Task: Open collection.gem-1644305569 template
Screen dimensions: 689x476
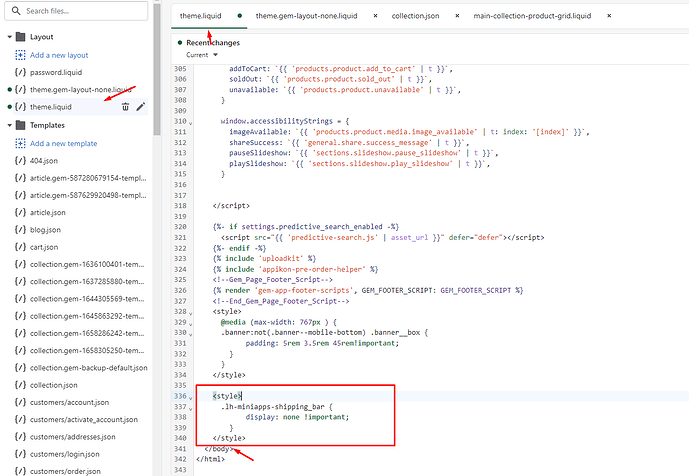Action: (87, 299)
